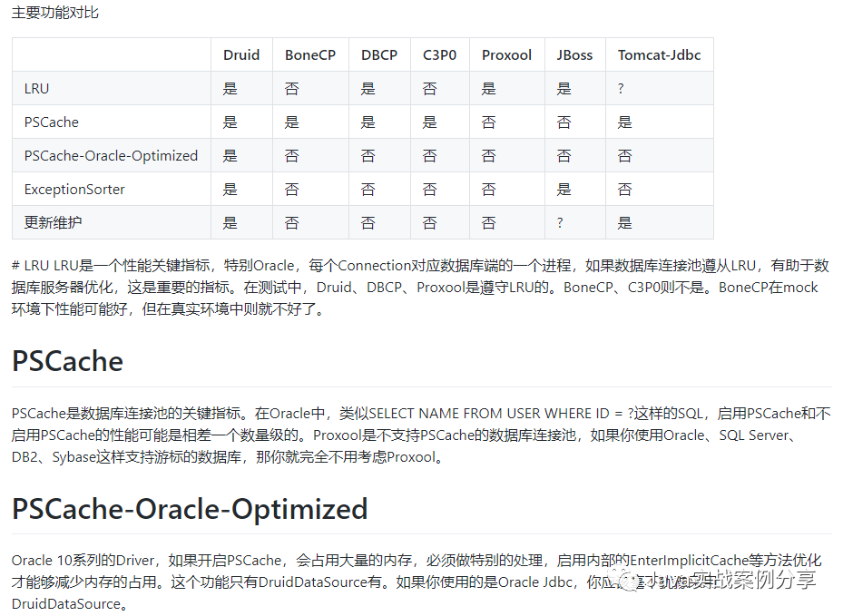Screen dimensions: 843x616
Task: Click the JBoss column header
Action: (574, 54)
